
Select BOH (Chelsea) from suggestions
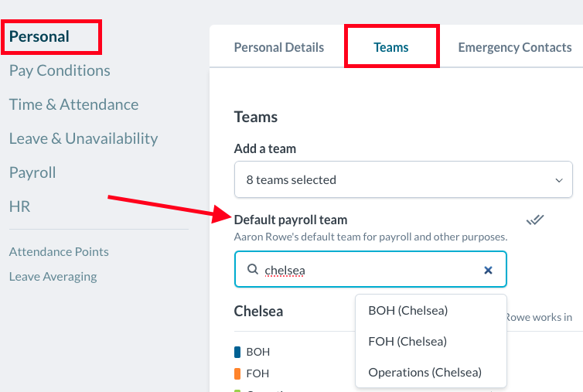407,310
